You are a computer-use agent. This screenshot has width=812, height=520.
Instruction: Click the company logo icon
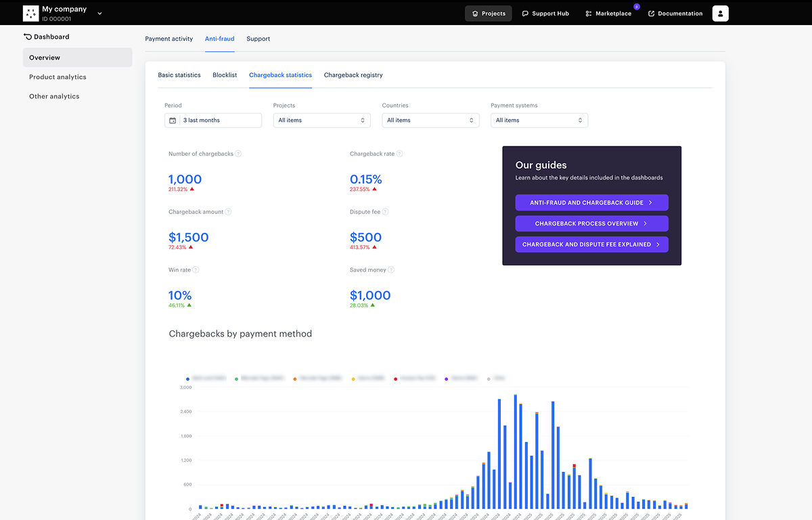30,14
